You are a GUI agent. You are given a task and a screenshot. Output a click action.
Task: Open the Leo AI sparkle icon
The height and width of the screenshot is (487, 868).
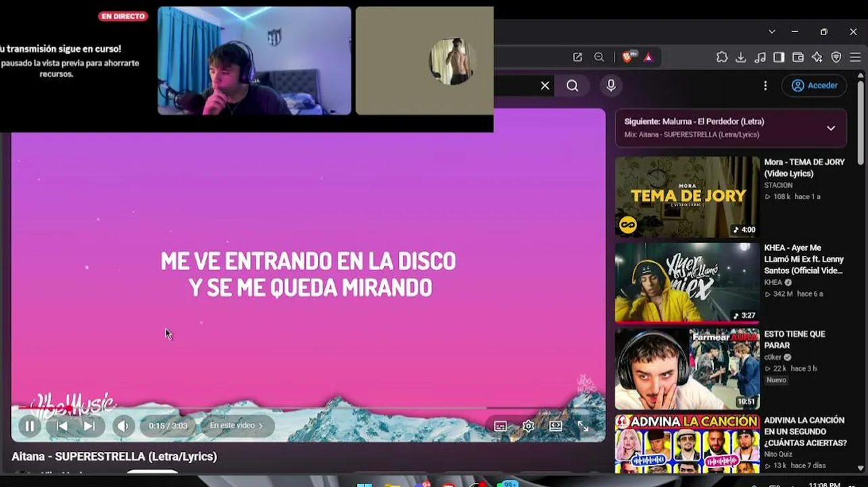(817, 57)
